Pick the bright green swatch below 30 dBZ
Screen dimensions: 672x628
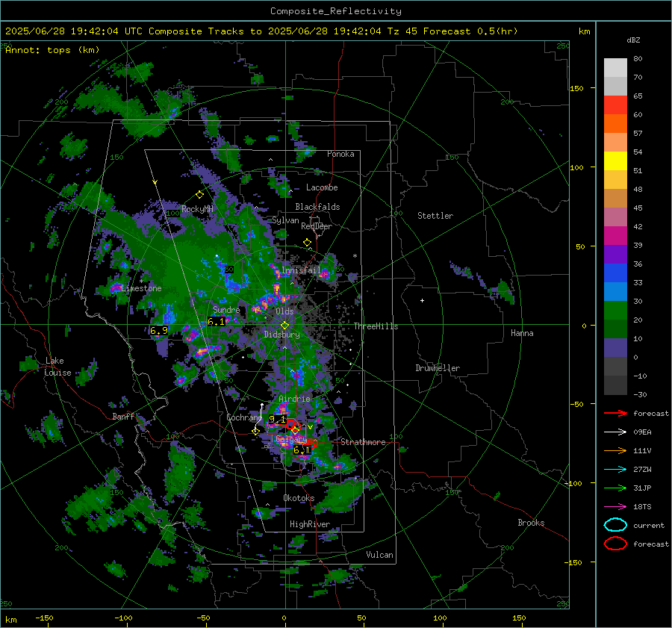click(x=615, y=311)
